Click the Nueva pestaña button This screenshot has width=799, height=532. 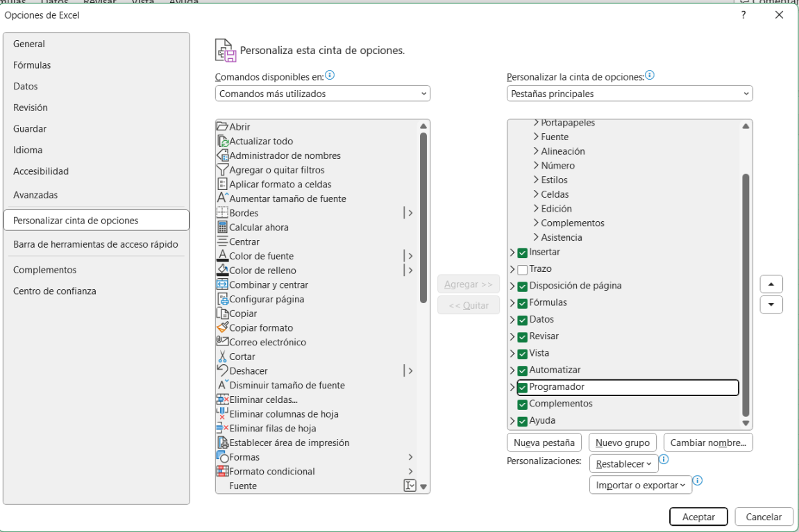tap(544, 443)
